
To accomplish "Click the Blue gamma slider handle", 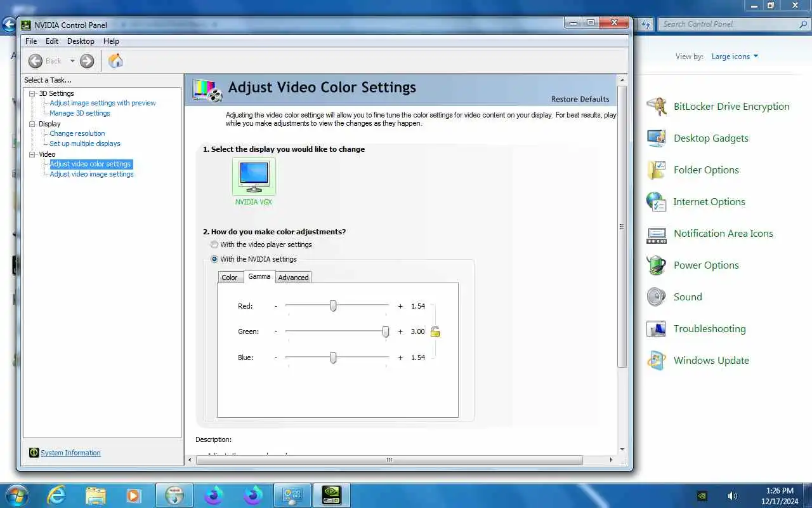I will [333, 358].
